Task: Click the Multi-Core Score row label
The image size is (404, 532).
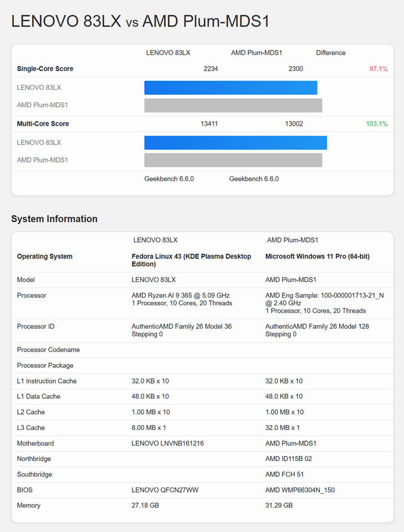Action: click(x=43, y=124)
